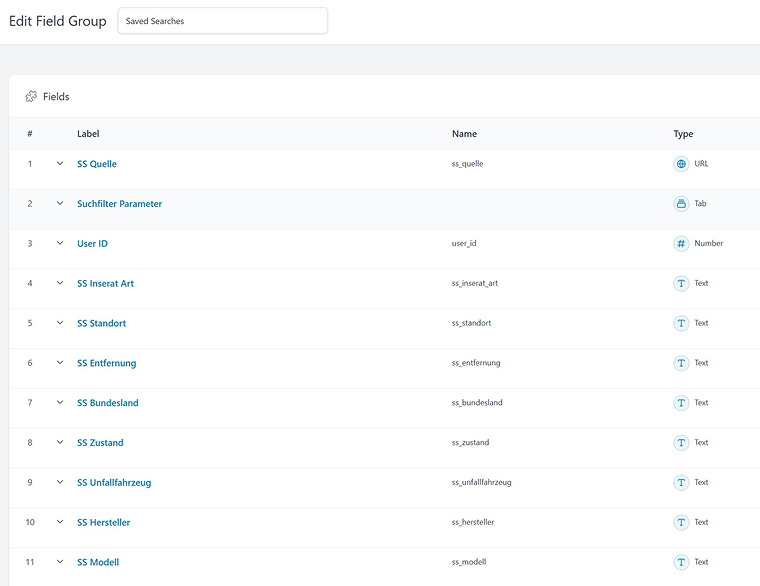Click the order number 10 handle
The width and height of the screenshot is (760, 586).
point(30,522)
